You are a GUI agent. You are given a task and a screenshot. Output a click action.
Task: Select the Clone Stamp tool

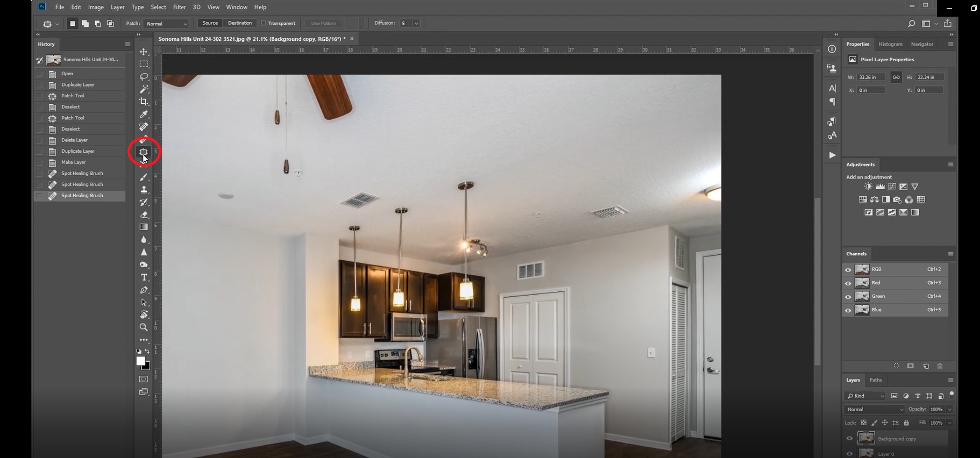coord(144,190)
